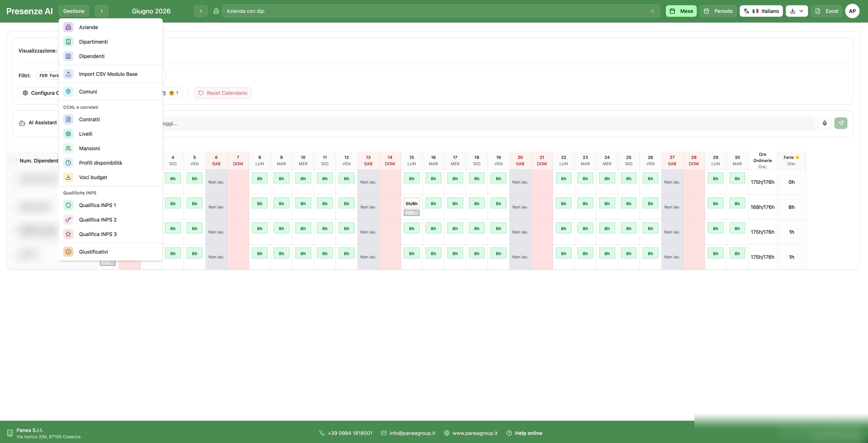Click the Reset Calendario button

point(223,93)
